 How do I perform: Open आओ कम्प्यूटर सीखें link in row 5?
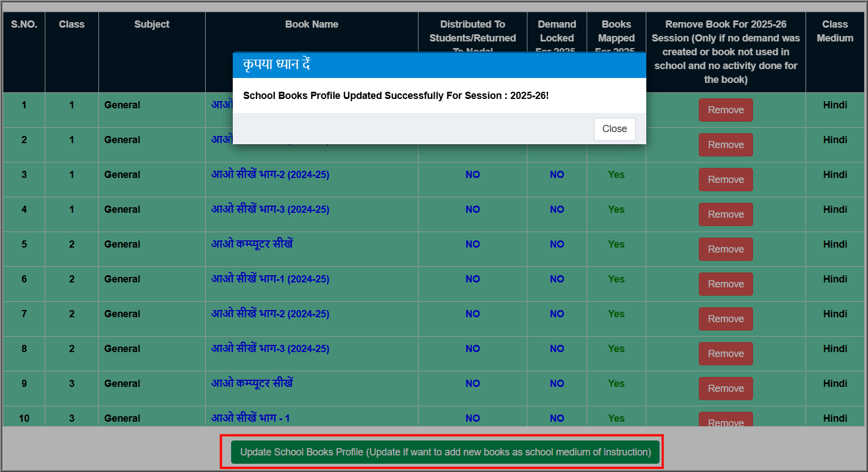coord(252,244)
